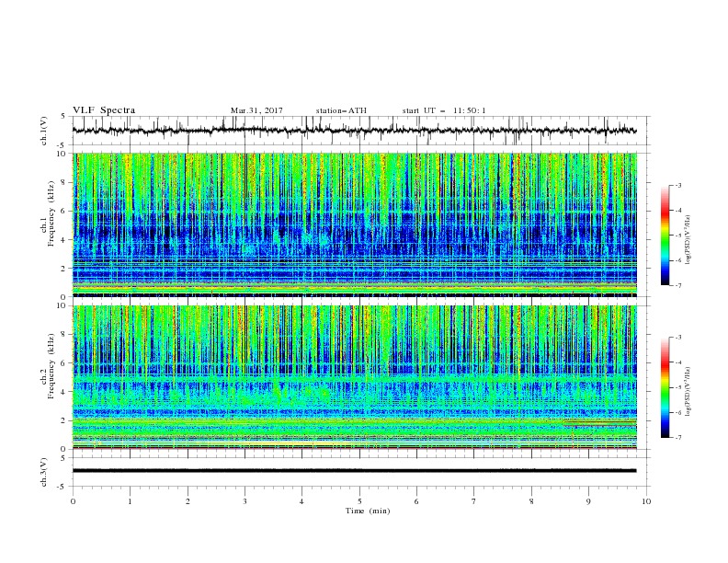The height and width of the screenshot is (563, 728).
Task: Click the "10" tick on the time axis
Action: [646, 501]
